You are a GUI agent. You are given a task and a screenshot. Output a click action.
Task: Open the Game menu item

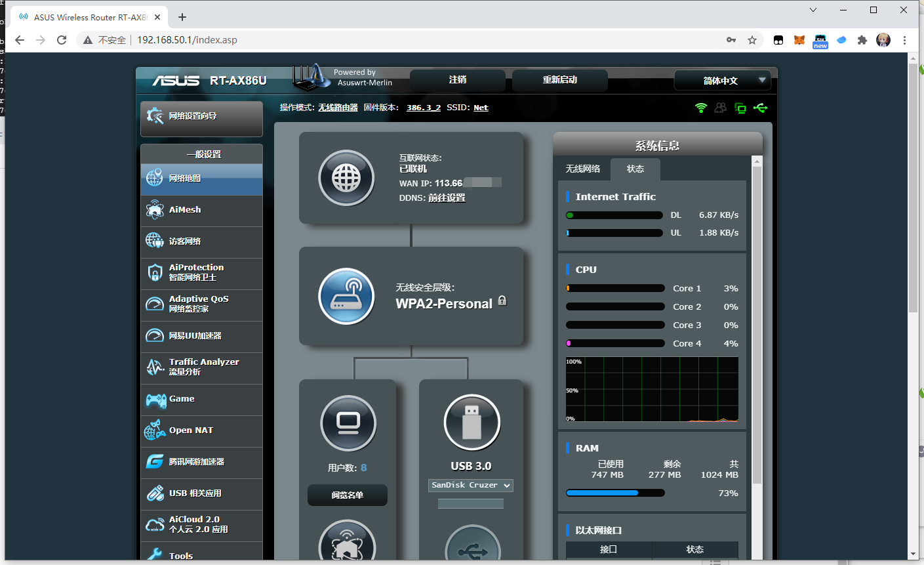tap(201, 400)
